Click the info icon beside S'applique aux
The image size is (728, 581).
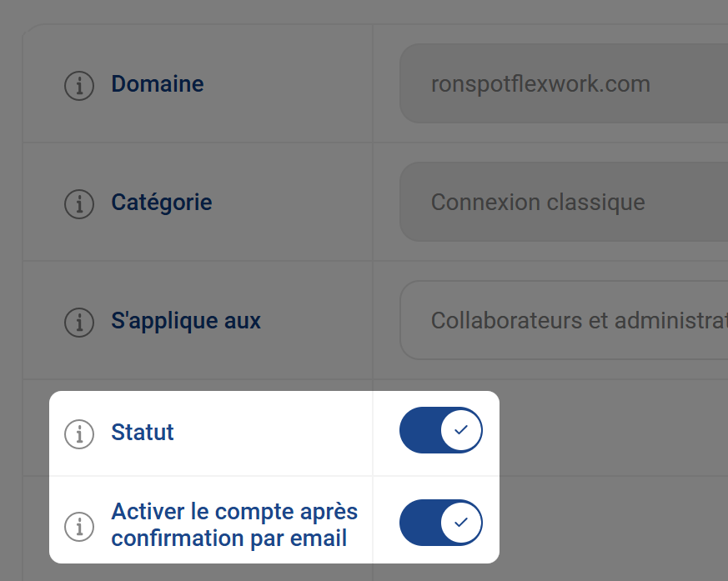(x=79, y=323)
